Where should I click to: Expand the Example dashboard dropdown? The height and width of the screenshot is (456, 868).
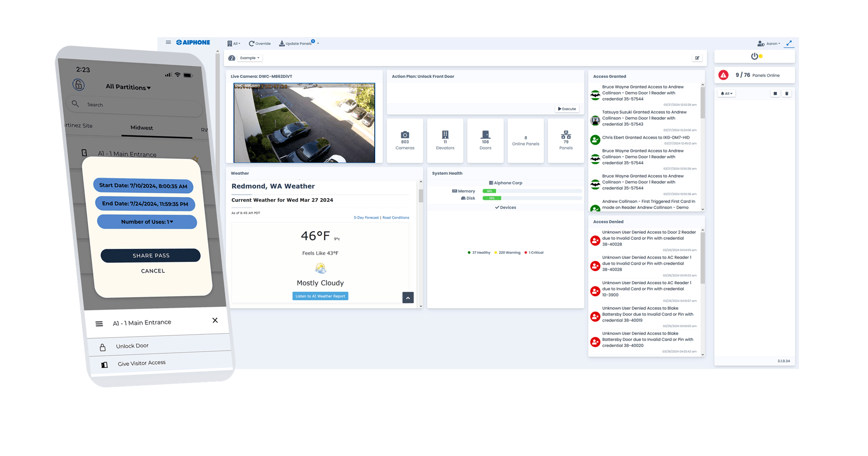250,58
